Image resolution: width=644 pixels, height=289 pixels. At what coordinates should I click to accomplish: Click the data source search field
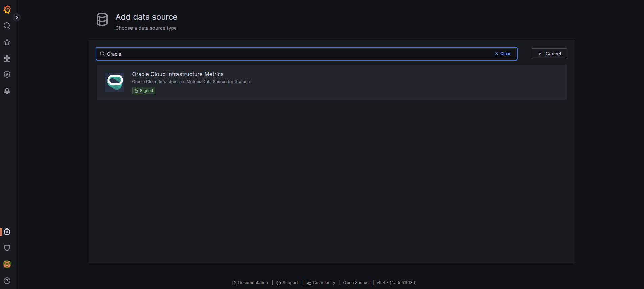pos(306,54)
